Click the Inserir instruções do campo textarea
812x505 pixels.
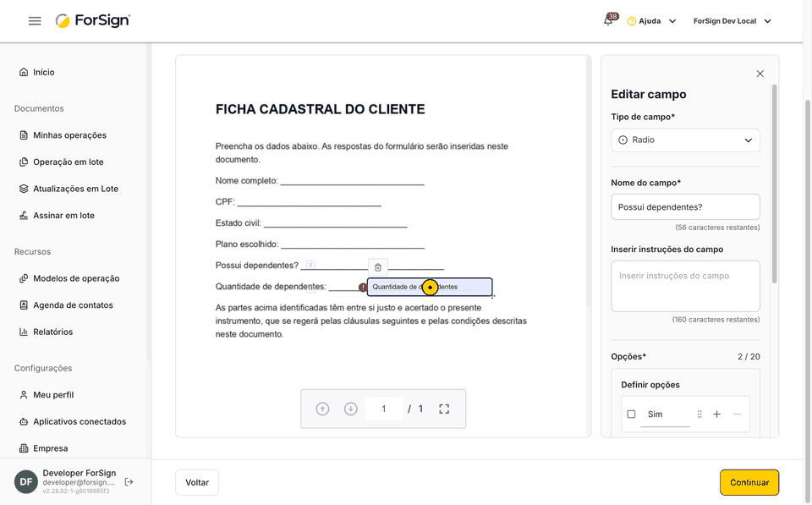tap(685, 286)
